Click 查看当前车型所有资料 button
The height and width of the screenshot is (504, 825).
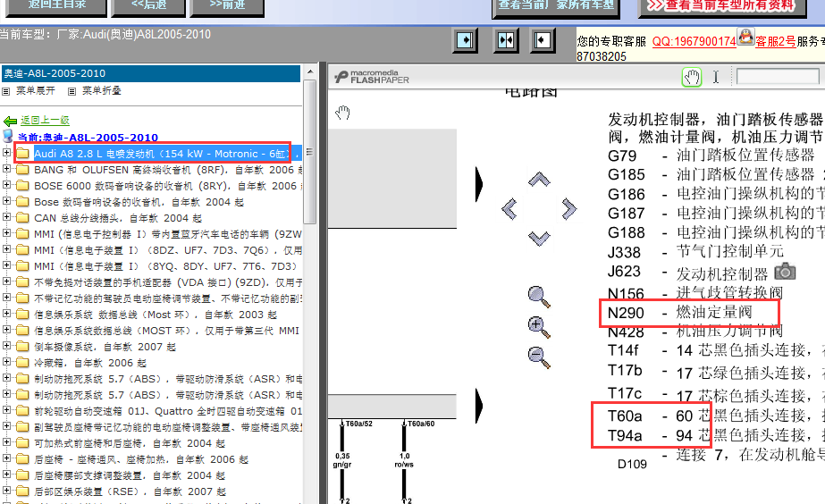721,7
